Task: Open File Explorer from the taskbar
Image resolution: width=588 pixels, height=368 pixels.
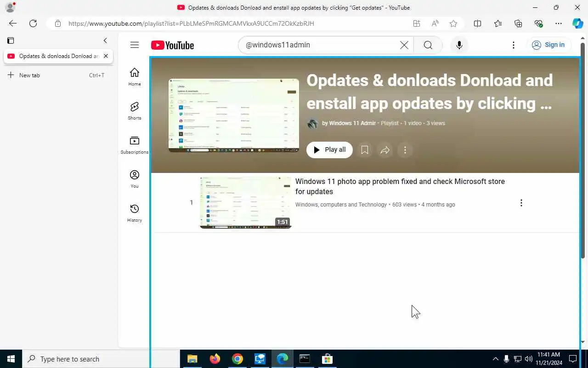Action: (x=192, y=359)
